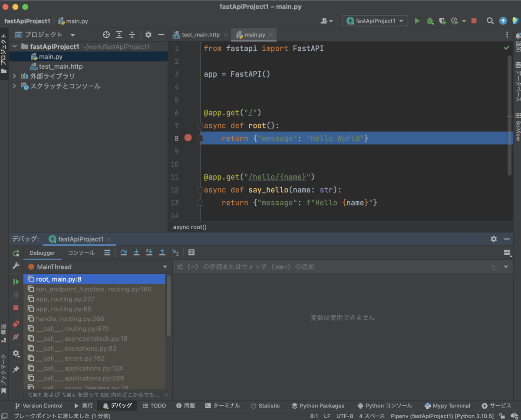Toggle tool window bars icon in the status bar corner
Screen dimensions: 521x420
(4, 416)
